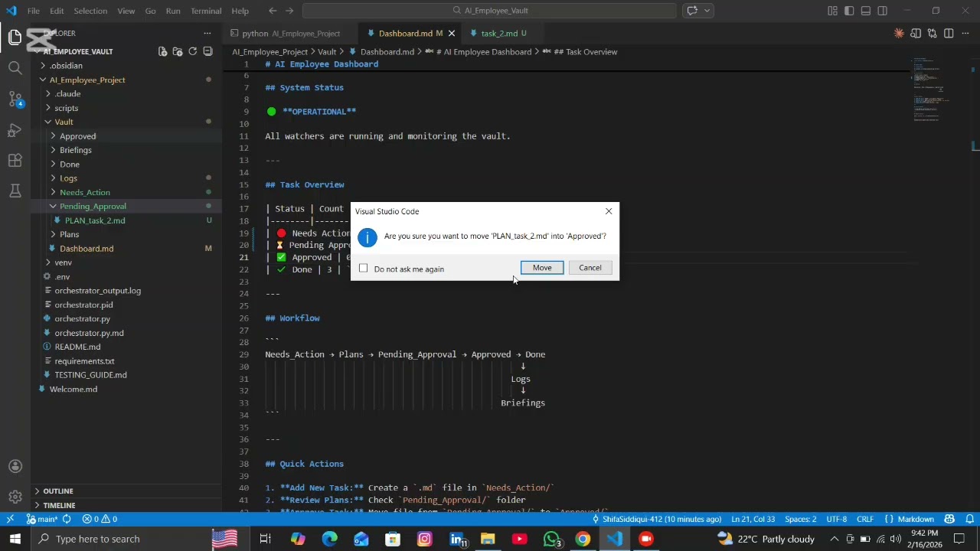Open the editor's more actions menu
The image size is (980, 551).
(965, 33)
